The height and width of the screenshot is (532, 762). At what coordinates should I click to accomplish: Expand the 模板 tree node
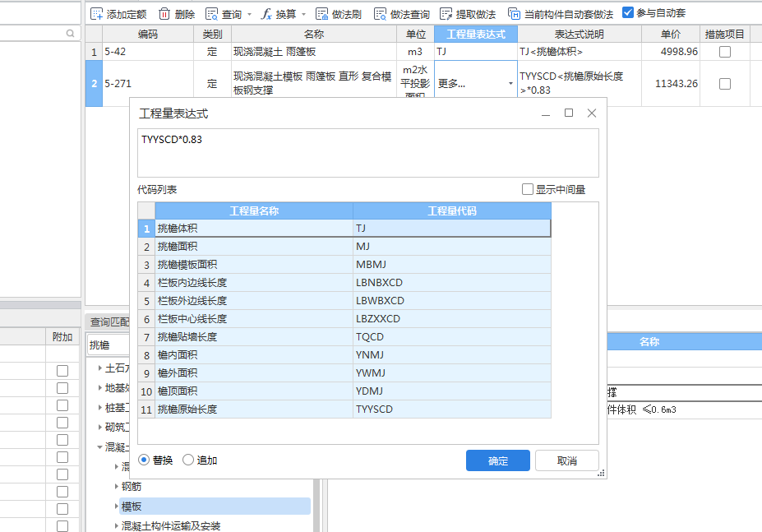pyautogui.click(x=116, y=507)
